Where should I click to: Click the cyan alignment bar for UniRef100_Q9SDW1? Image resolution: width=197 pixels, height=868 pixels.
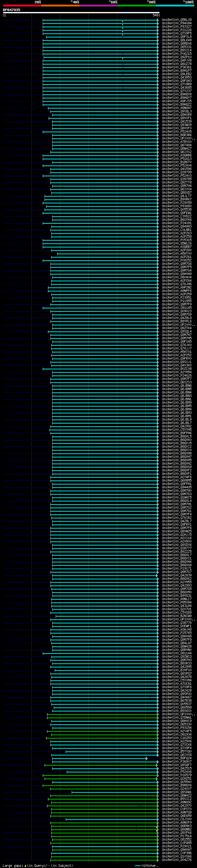(114, 792)
